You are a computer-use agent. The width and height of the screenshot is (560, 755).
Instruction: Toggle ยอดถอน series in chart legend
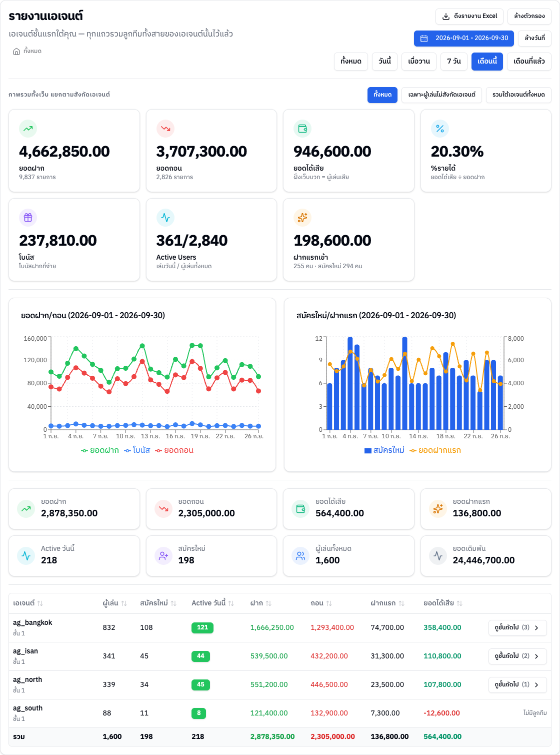pyautogui.click(x=174, y=450)
